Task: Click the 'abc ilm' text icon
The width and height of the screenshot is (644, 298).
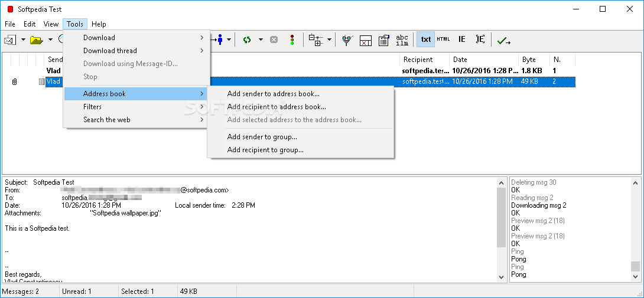Action: point(402,40)
